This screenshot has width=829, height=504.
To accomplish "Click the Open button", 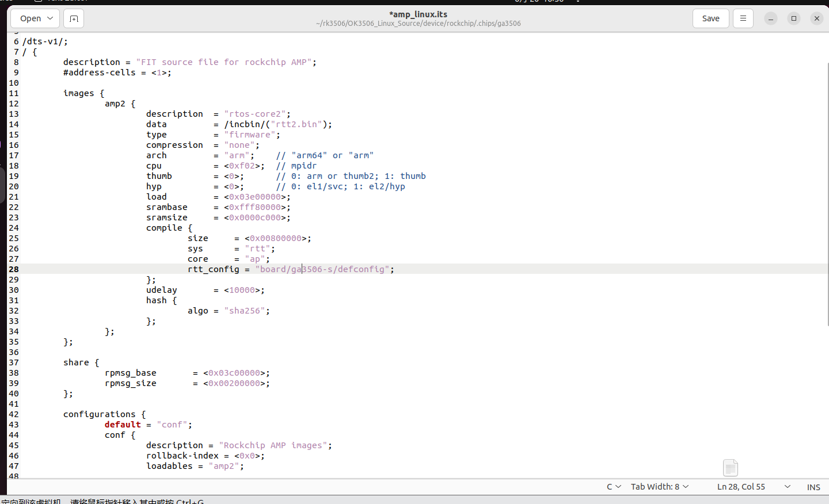I will click(x=31, y=18).
